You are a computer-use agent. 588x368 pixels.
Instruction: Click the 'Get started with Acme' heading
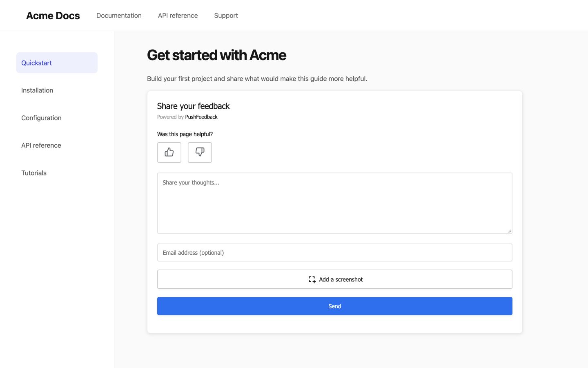(x=216, y=55)
